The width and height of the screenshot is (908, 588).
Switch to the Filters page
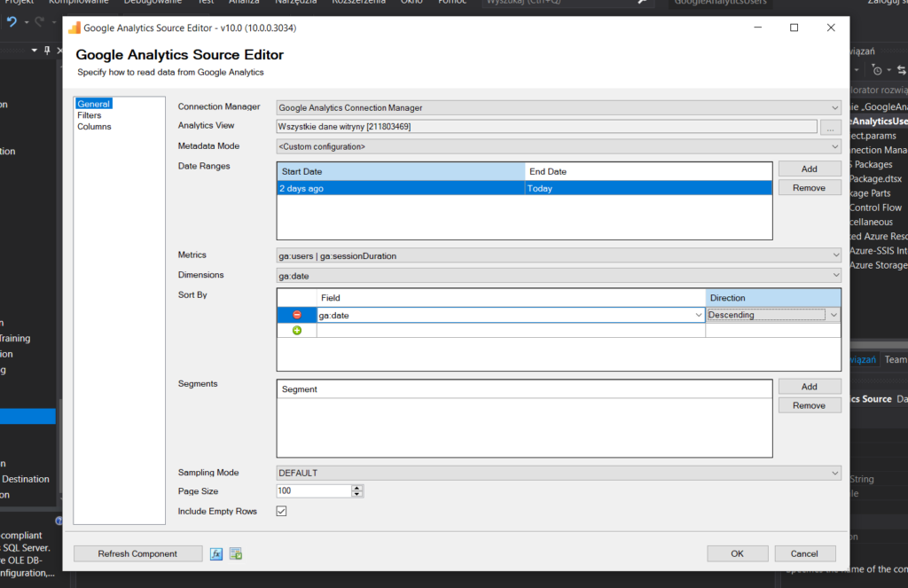click(x=90, y=115)
